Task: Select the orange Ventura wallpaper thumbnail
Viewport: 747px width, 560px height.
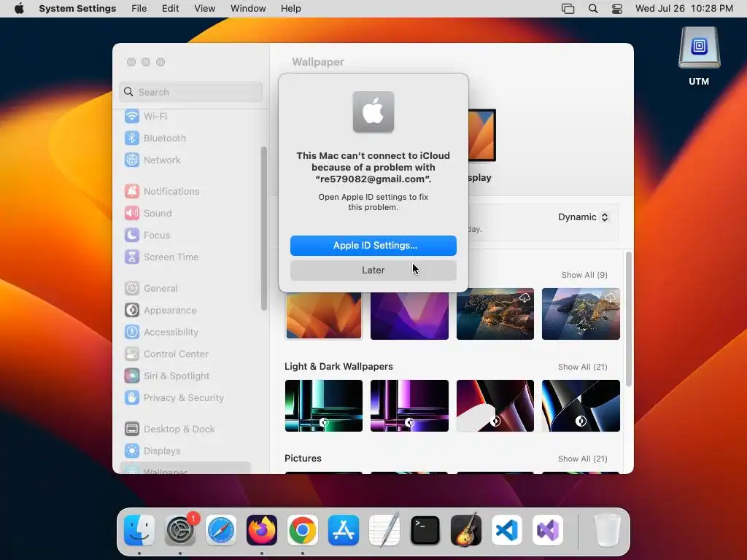Action: 323,316
